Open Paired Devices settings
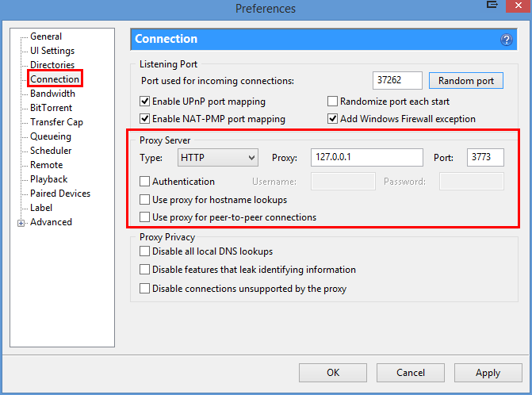The height and width of the screenshot is (395, 532). tap(60, 194)
